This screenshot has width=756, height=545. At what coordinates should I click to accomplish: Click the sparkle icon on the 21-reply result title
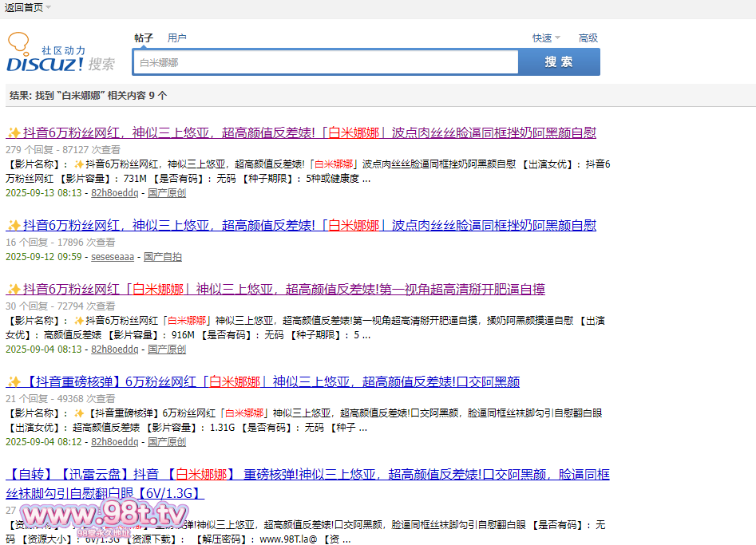pyautogui.click(x=14, y=382)
